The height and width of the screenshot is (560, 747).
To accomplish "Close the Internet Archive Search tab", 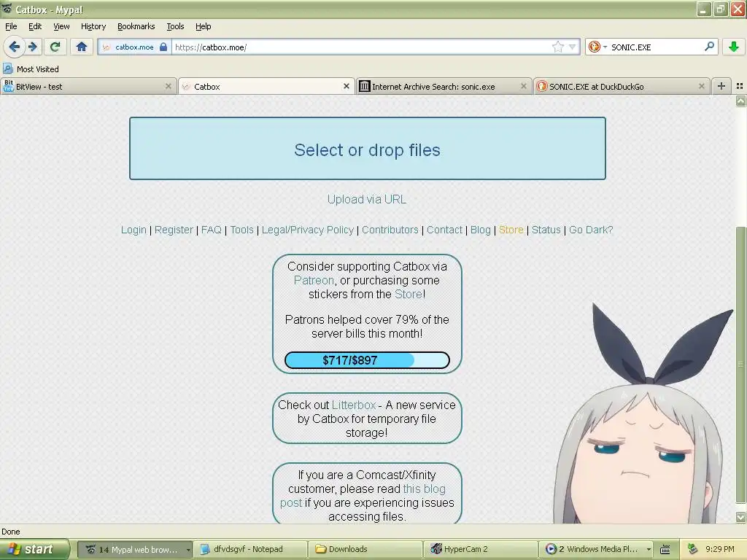I will 524,86.
